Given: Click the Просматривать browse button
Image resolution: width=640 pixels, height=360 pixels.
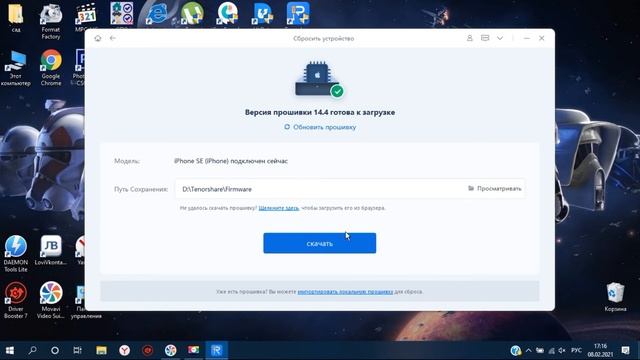Looking at the screenshot, I should point(494,189).
